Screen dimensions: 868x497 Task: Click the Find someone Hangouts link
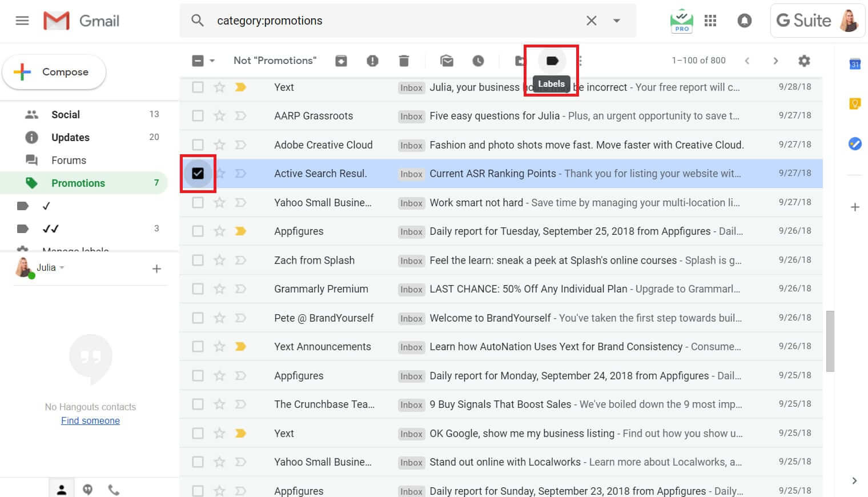[90, 420]
